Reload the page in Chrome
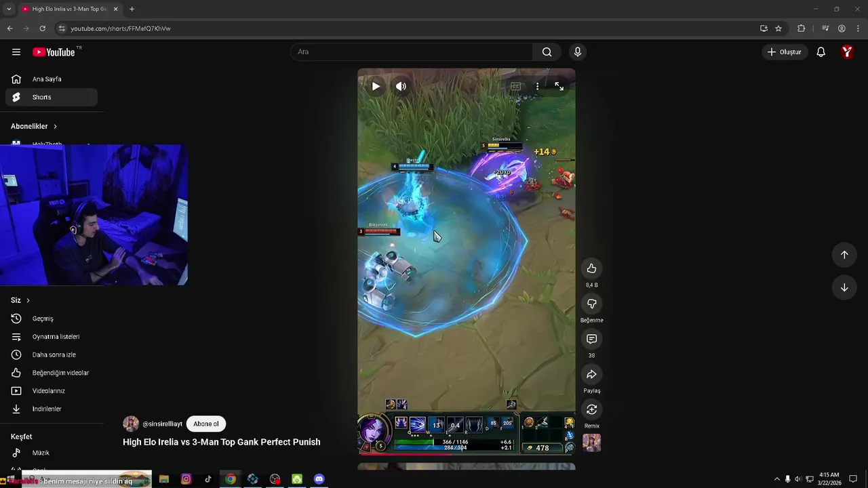Image resolution: width=868 pixels, height=488 pixels. (x=42, y=28)
